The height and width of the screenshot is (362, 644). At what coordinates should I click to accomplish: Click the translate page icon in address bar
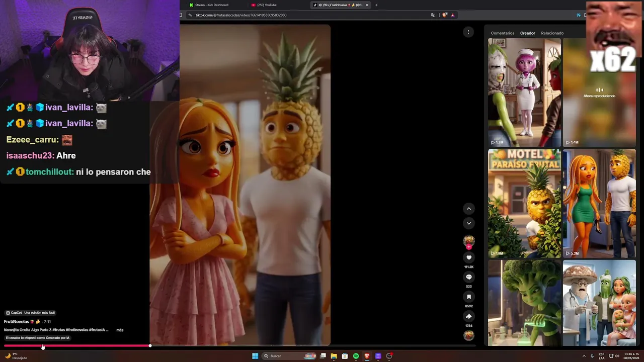(433, 15)
